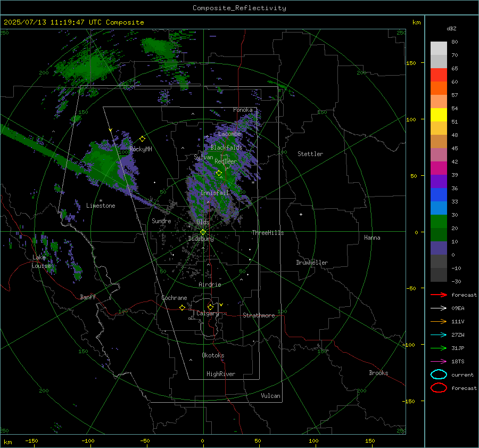Click the Brooks town label
This screenshot has width=479, height=448.
coord(378,373)
